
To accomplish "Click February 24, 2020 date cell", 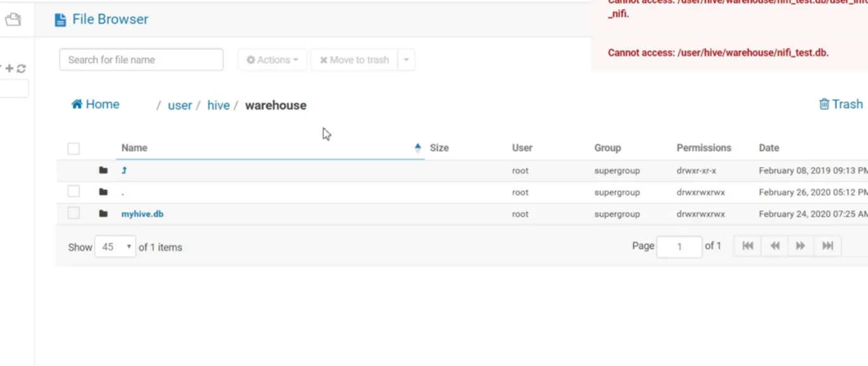I will [x=813, y=214].
